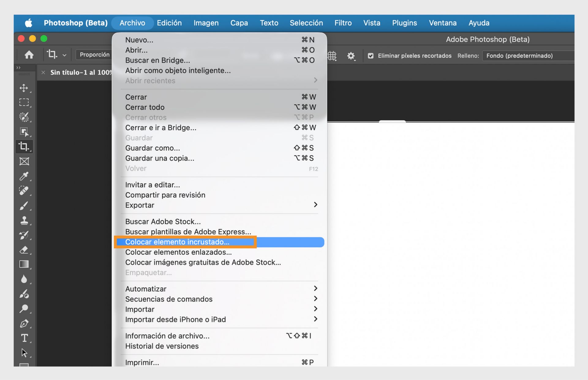Open the Edición menu

169,23
